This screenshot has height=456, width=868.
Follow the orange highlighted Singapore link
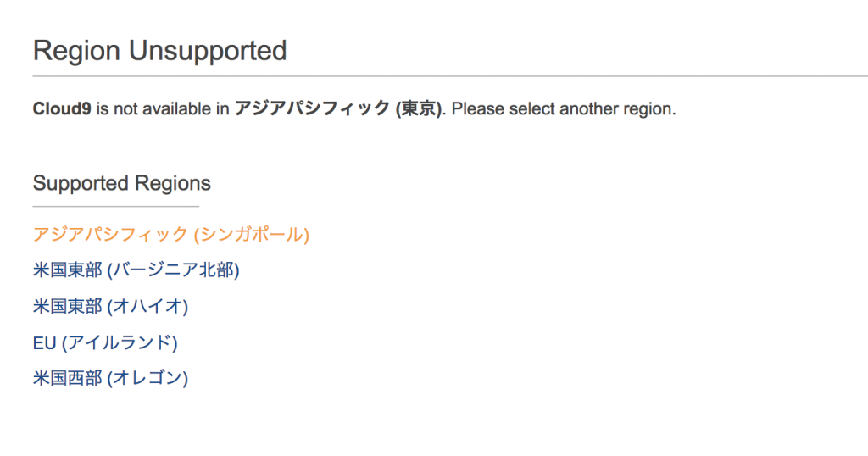(171, 234)
